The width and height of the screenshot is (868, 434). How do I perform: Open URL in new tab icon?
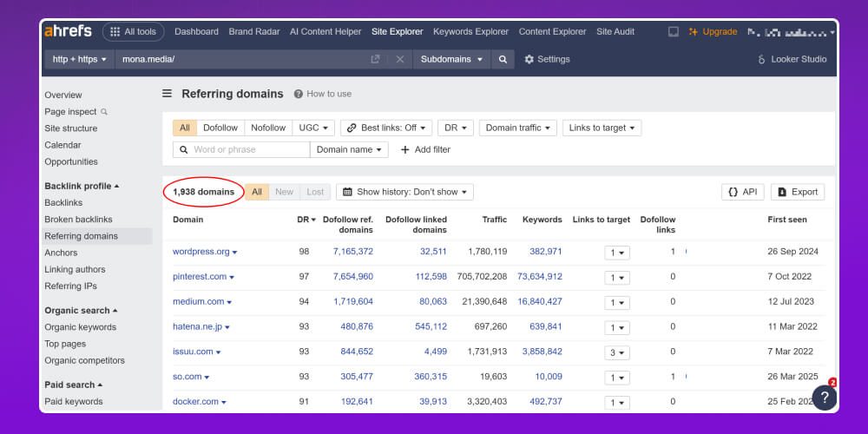coord(375,59)
